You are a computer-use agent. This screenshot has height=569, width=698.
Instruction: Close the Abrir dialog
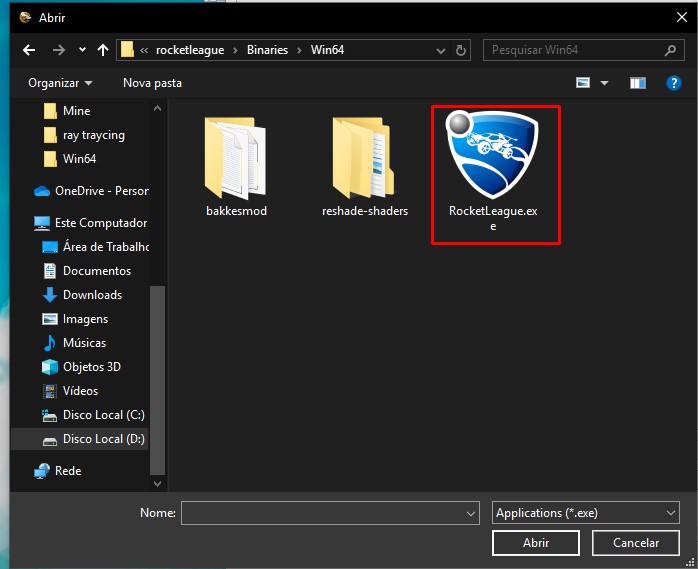click(x=682, y=17)
